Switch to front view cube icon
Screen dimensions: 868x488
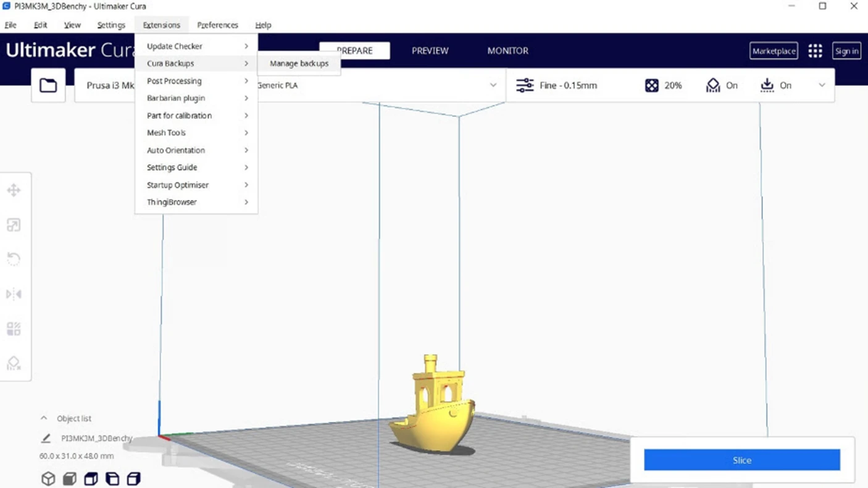click(70, 479)
